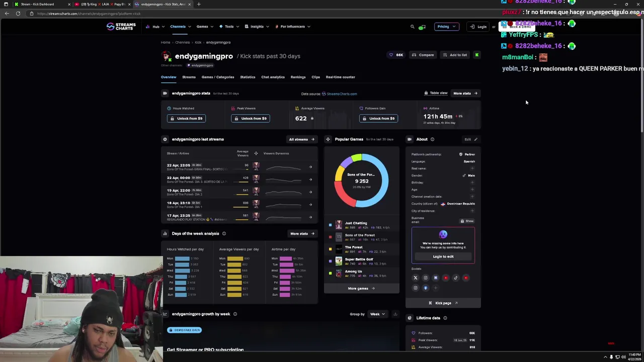Image resolution: width=644 pixels, height=362 pixels.
Task: Click info icon beside growth by week
Action: pos(235,314)
